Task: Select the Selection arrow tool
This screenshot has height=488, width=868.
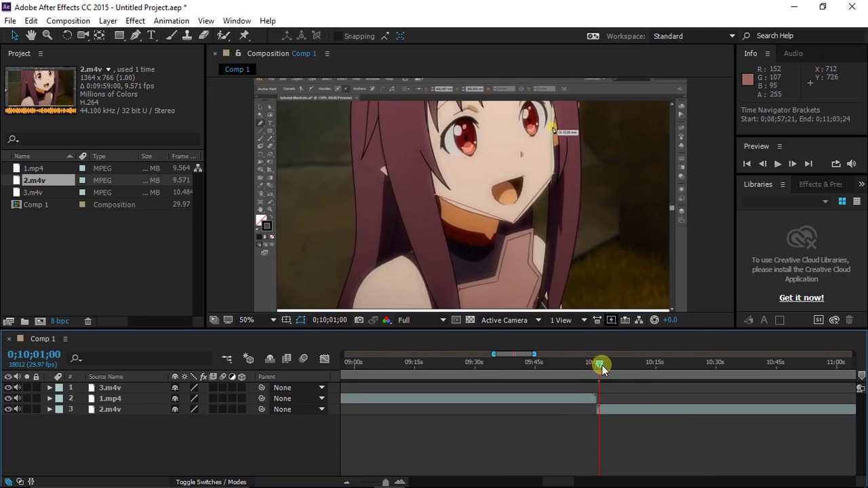Action: [x=15, y=36]
